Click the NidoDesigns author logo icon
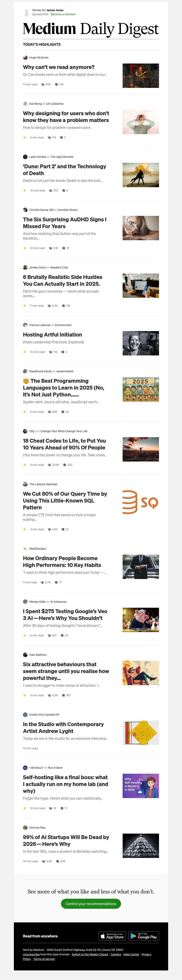 25,549
